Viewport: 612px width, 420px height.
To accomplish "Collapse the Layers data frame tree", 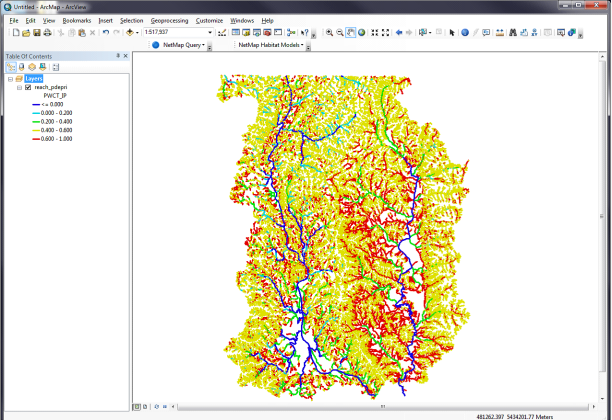I will [9, 78].
